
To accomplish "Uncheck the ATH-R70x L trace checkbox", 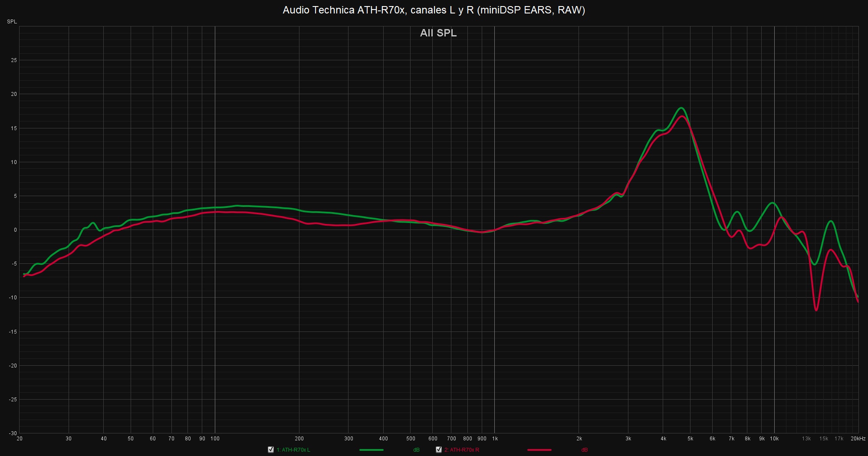I will pos(271,449).
